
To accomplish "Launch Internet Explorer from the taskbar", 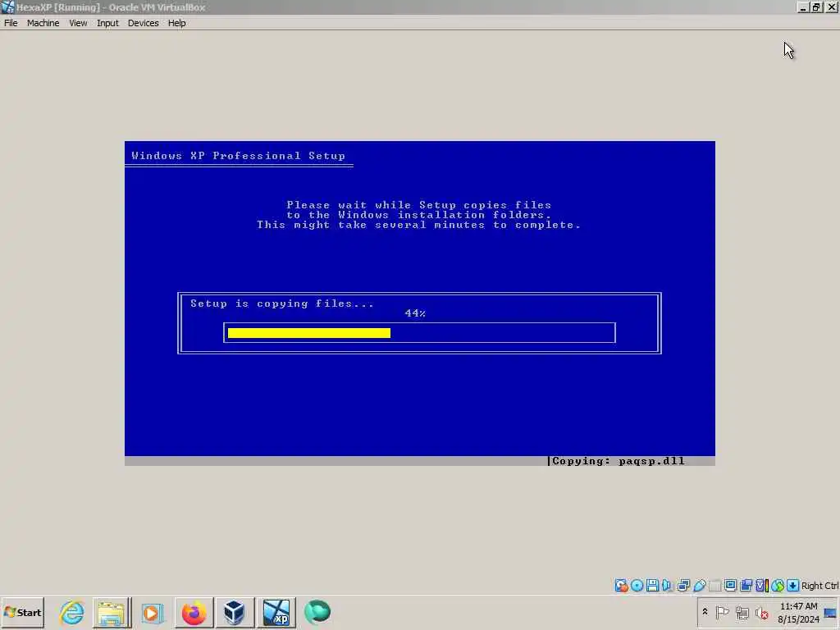I will click(x=72, y=612).
